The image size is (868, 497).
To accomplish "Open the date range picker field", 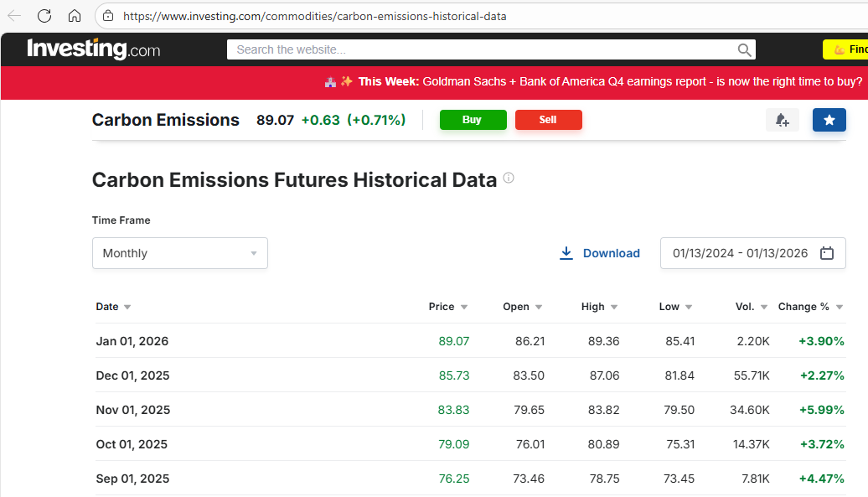I will 741,253.
